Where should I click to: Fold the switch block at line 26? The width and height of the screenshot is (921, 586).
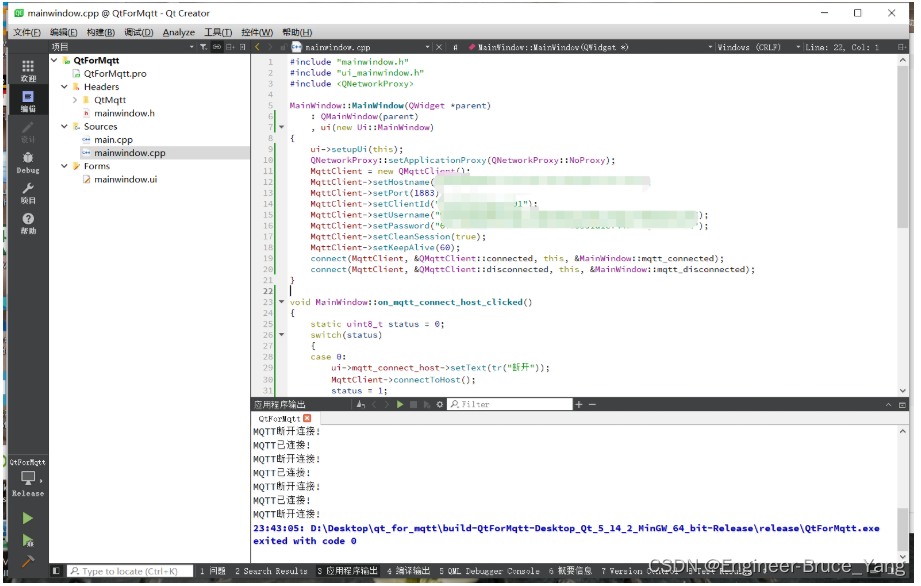click(x=281, y=335)
